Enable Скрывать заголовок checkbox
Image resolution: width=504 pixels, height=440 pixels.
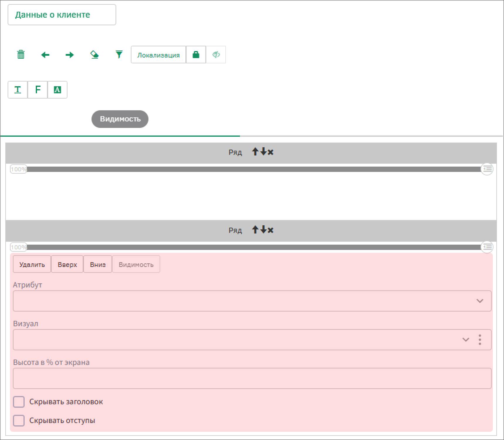click(x=19, y=402)
